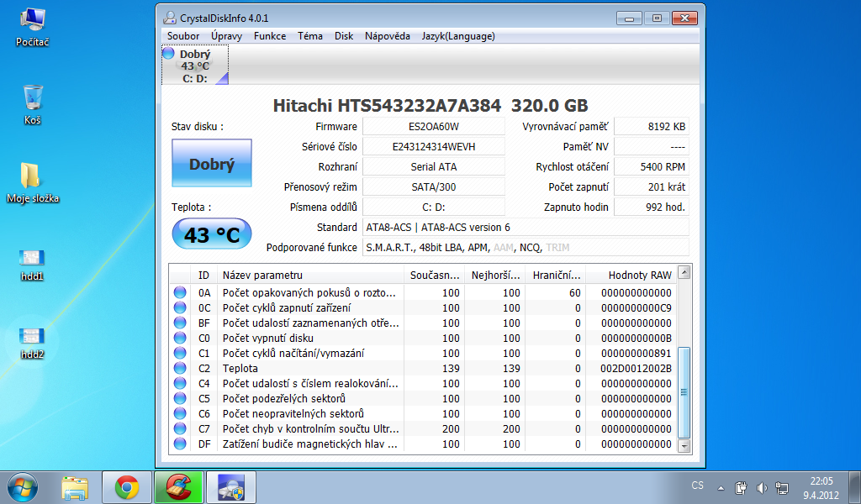Open Windows Explorer from the taskbar
Viewport: 861px width, 504px height.
pos(75,487)
